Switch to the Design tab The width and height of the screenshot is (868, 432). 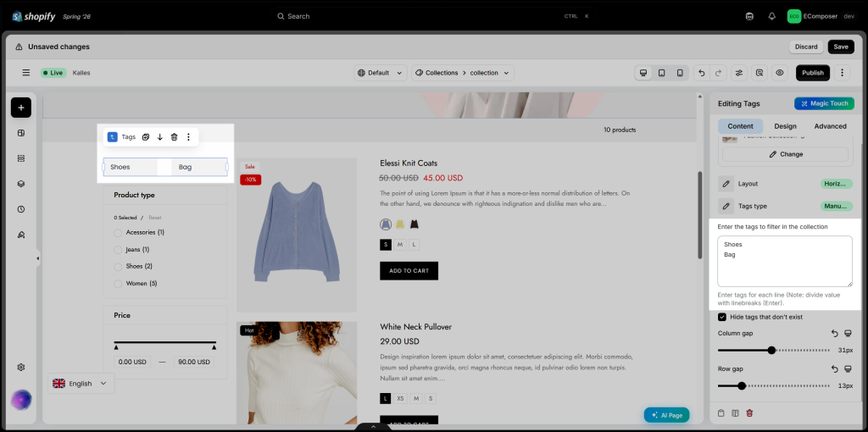click(785, 126)
